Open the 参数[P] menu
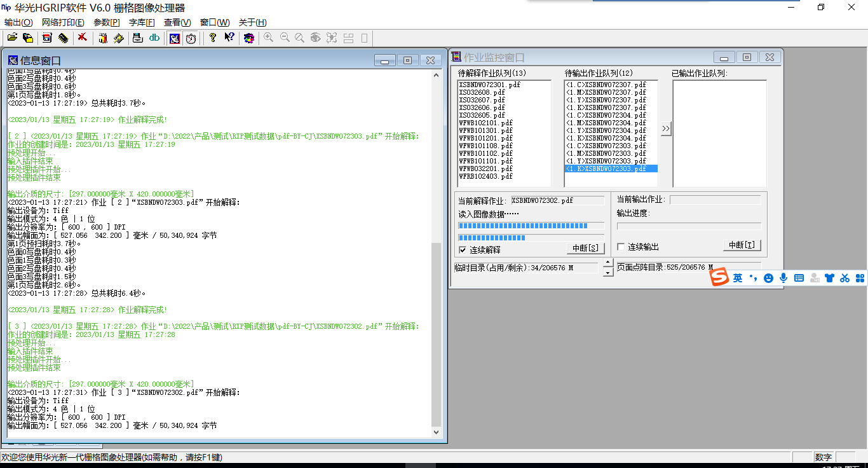Screen dimensions: 868x468 [x=107, y=22]
